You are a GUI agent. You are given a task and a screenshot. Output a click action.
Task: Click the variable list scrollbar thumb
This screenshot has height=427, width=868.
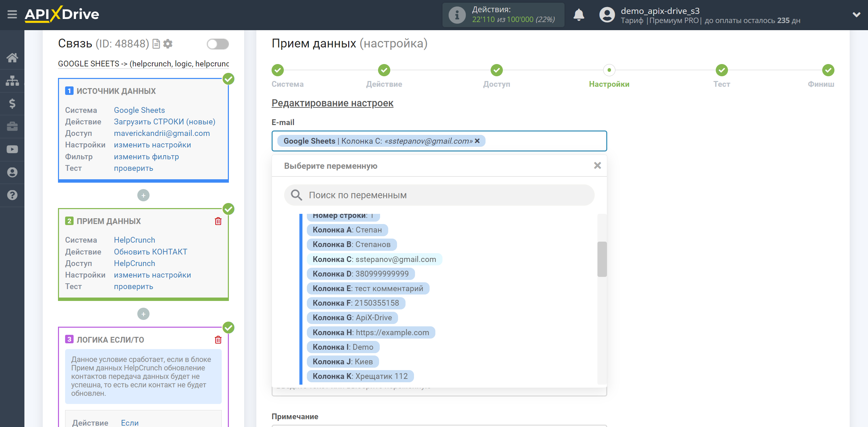(x=602, y=259)
